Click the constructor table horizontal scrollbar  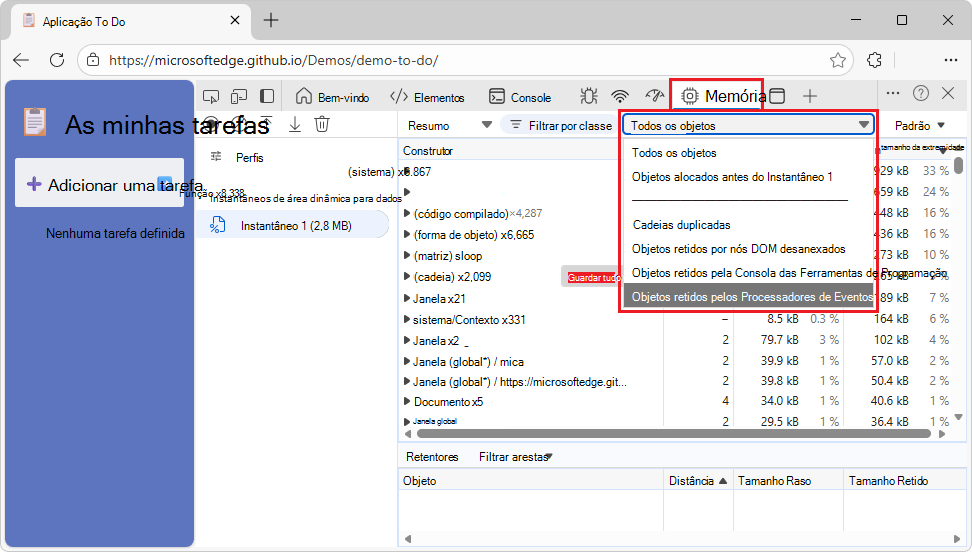(x=673, y=434)
